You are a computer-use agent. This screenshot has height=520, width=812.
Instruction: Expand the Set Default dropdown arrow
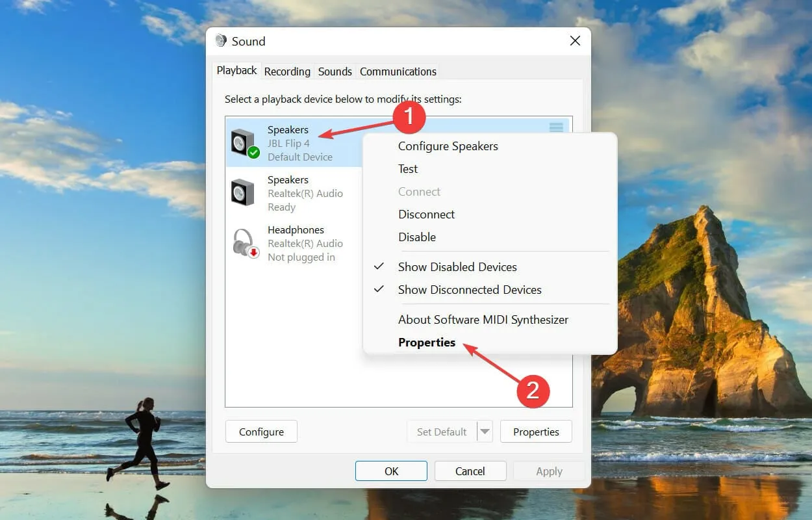point(485,432)
